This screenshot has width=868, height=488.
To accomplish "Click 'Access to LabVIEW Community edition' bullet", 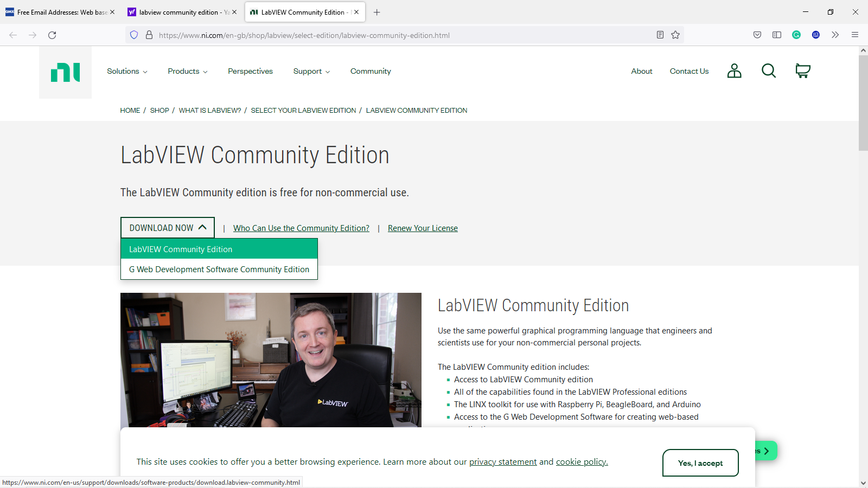I will click(x=523, y=380).
